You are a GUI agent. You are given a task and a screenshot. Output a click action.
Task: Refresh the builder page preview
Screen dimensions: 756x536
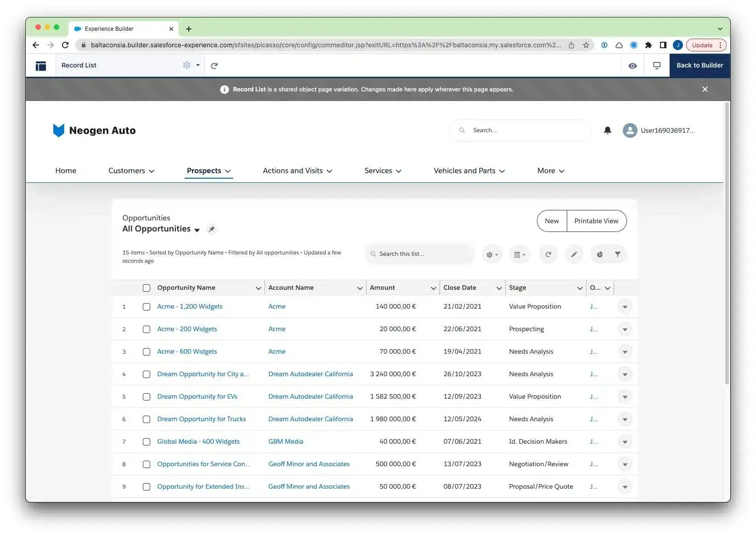(x=214, y=66)
